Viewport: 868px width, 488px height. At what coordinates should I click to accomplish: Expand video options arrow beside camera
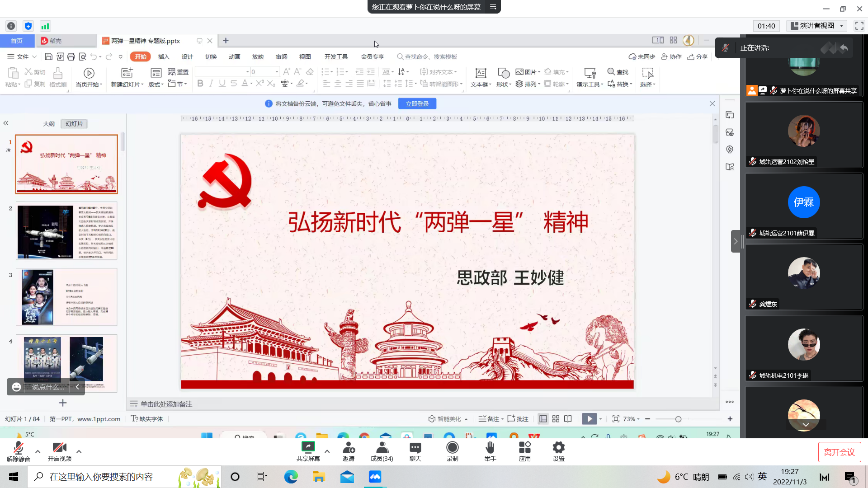(79, 451)
